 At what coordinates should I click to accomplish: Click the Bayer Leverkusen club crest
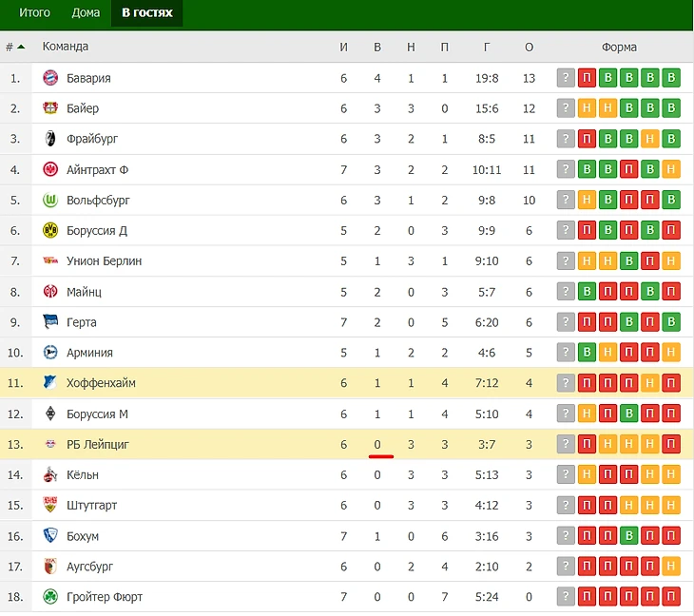coord(50,108)
